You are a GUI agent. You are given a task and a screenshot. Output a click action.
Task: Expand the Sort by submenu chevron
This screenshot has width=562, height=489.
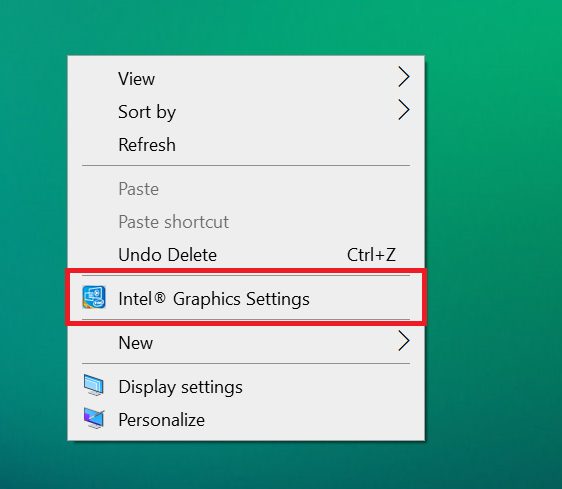coord(404,110)
